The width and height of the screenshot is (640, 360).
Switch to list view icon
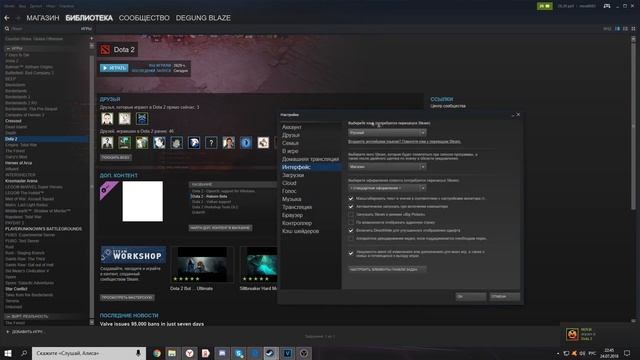tap(625, 29)
